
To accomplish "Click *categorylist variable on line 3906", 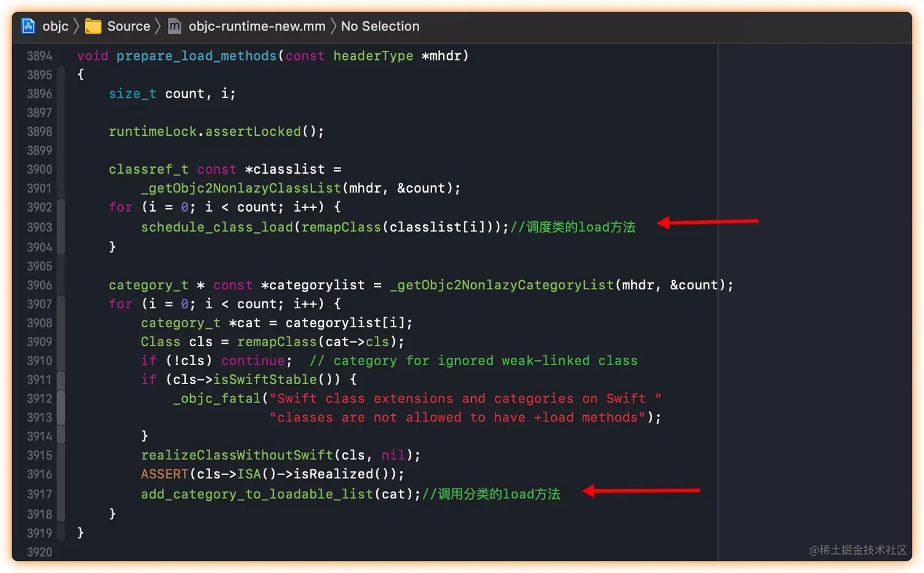I will tap(313, 285).
